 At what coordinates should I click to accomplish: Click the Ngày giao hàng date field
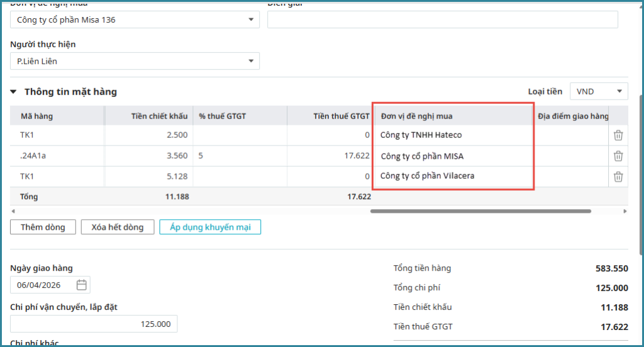tap(50, 285)
